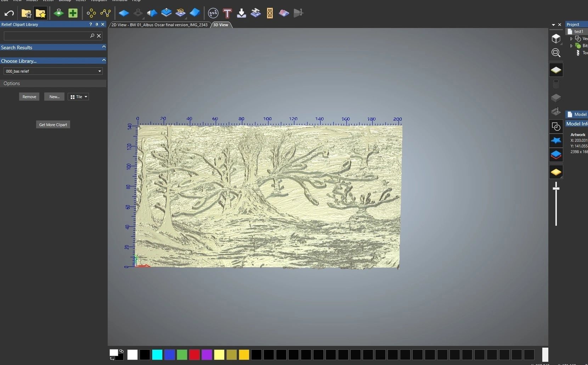The width and height of the screenshot is (588, 365).
Task: Pin the Relief Clipart Library panel
Action: tap(97, 24)
